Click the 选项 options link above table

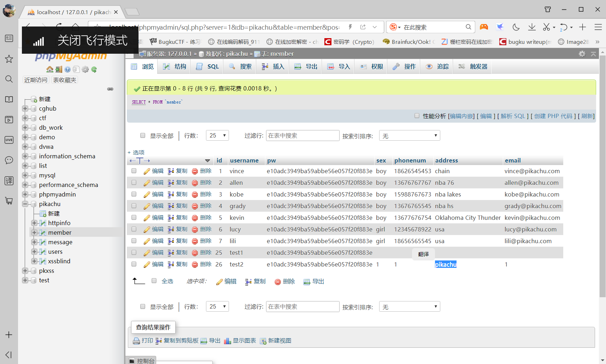coord(139,152)
